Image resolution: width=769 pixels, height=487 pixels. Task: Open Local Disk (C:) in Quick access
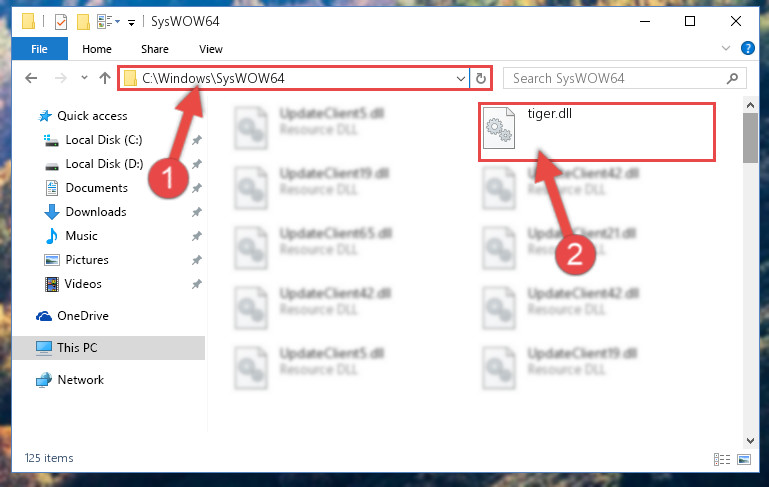point(103,140)
